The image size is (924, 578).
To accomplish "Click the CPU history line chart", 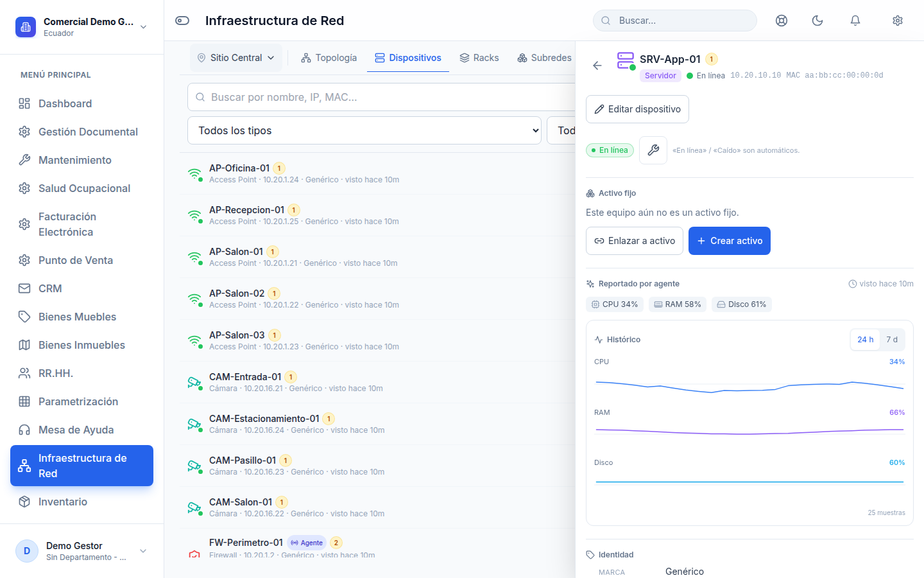I will 749,386.
